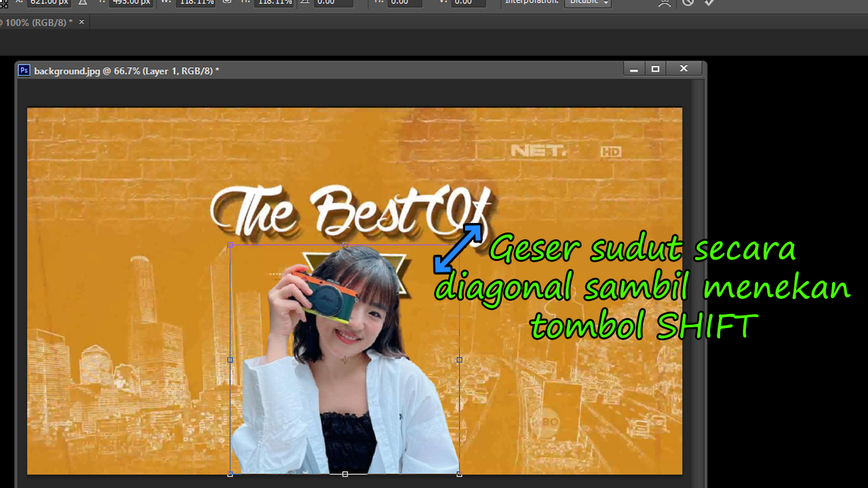Open the Interpolation Bicubic dropdown

pyautogui.click(x=587, y=3)
